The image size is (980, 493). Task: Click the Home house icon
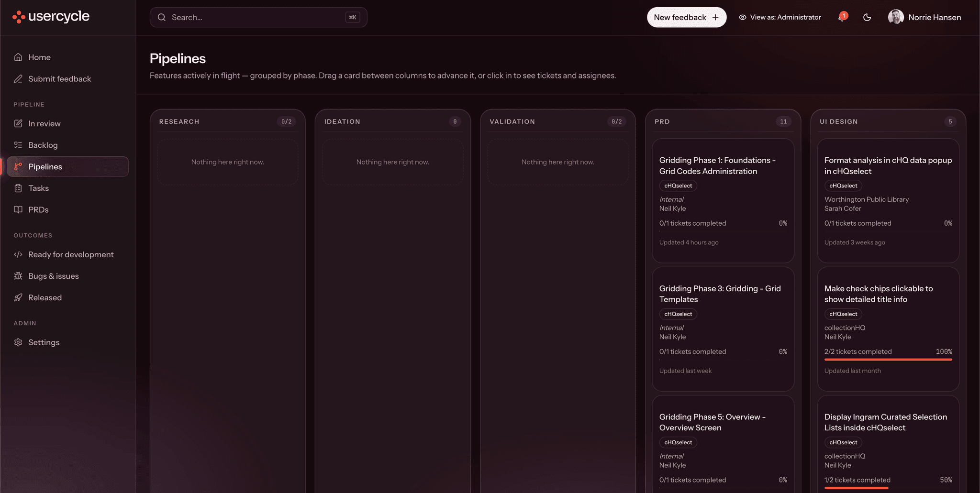point(18,57)
